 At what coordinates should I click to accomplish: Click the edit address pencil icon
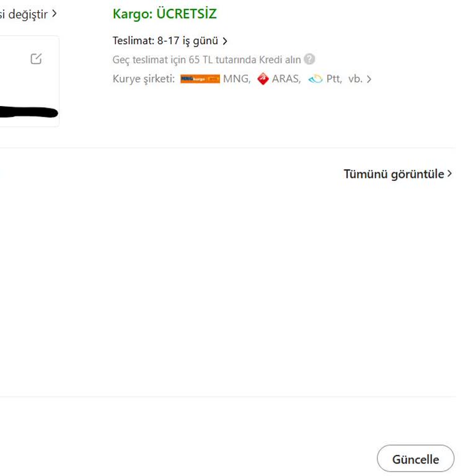(x=36, y=59)
